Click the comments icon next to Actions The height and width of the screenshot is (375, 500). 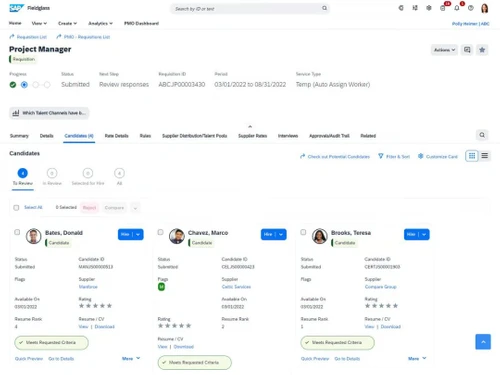coord(467,50)
